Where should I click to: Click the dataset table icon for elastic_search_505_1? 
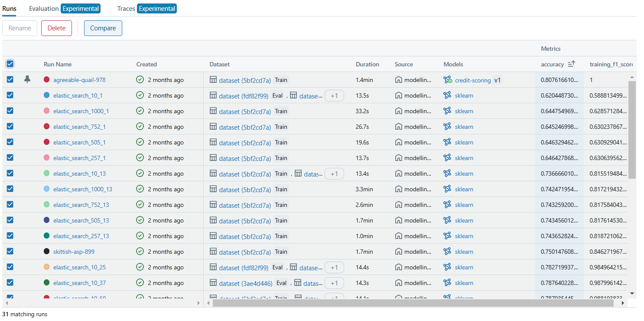coord(213,142)
